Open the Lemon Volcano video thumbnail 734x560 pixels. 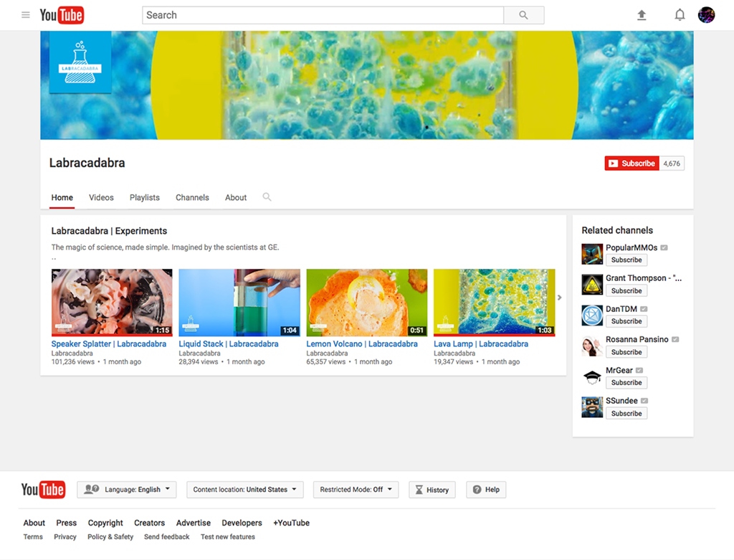click(367, 303)
